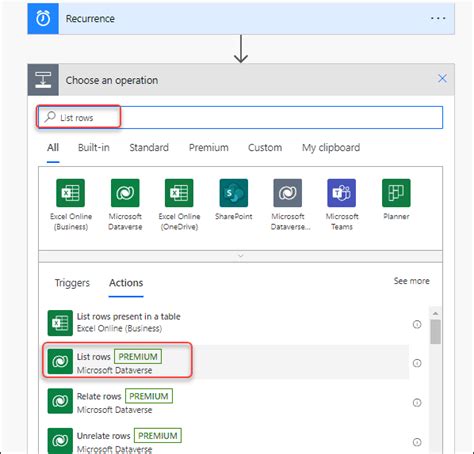Switch to the Built-in tab

(94, 148)
